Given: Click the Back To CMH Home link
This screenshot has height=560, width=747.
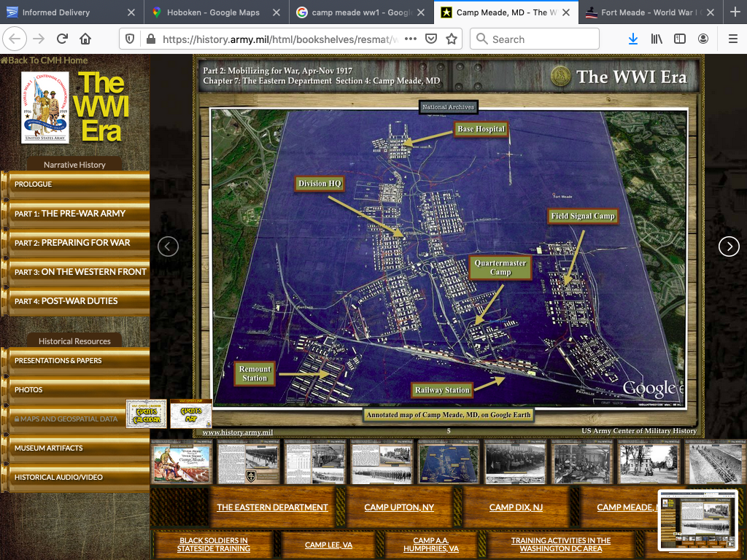Looking at the screenshot, I should pyautogui.click(x=45, y=61).
